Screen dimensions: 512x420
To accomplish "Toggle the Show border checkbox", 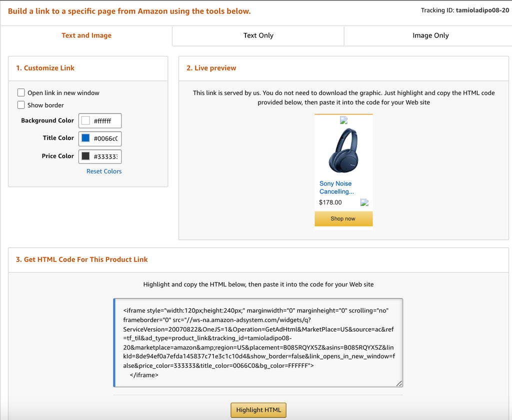I will [21, 105].
